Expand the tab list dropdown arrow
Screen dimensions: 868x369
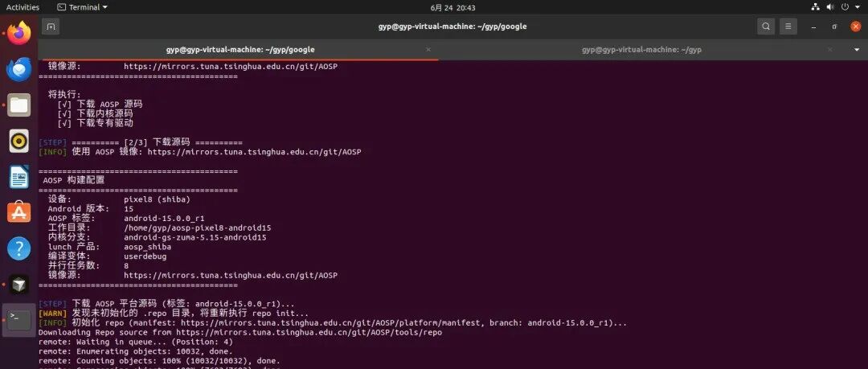click(857, 49)
